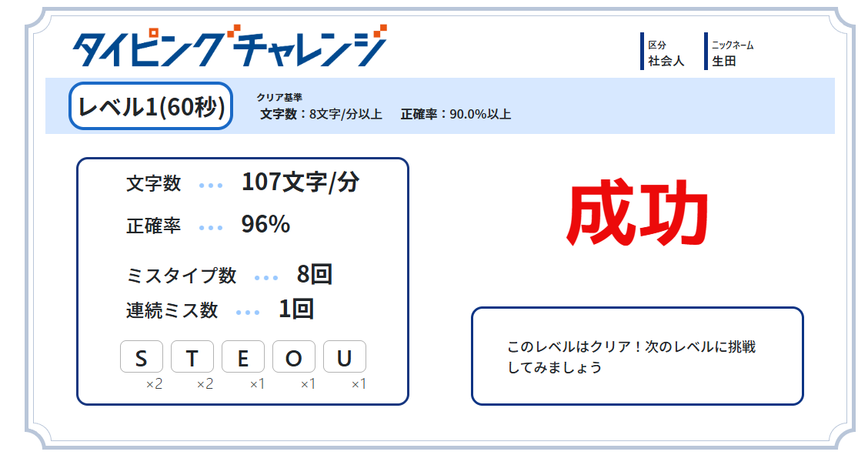This screenshot has width=868, height=465.
Task: Click the T key tile
Action: pyautogui.click(x=192, y=357)
